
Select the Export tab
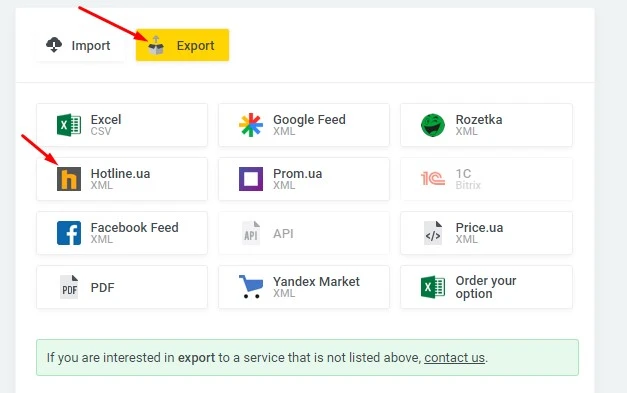tap(182, 45)
